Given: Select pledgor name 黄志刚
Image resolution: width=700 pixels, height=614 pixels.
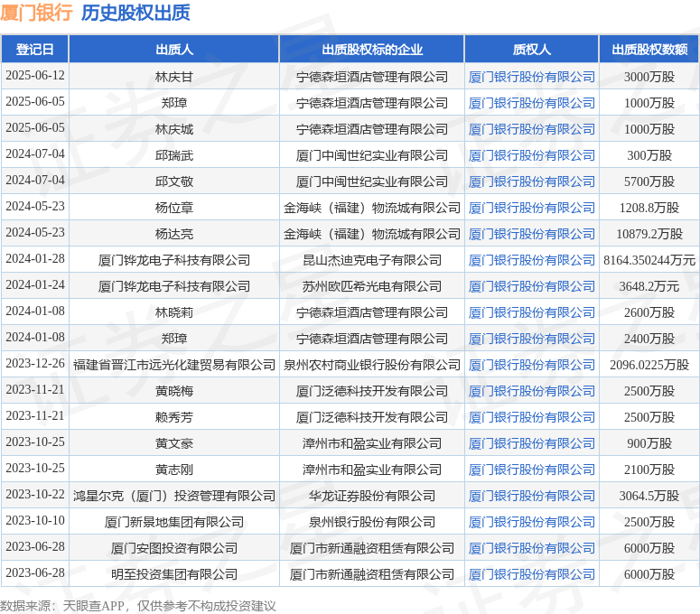Looking at the screenshot, I should pos(174,470).
